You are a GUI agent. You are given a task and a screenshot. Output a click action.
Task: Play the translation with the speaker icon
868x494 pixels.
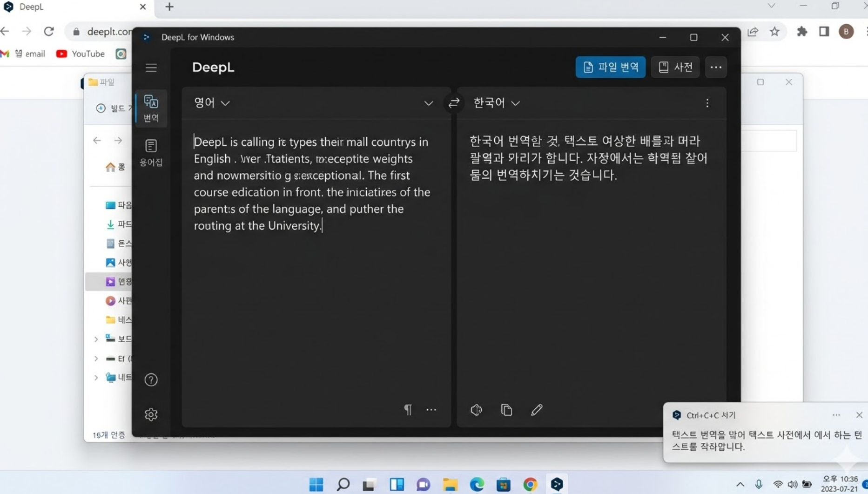(x=476, y=410)
